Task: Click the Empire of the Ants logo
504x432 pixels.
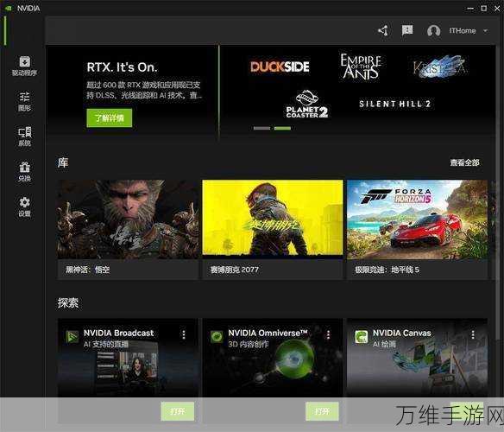Action: 361,67
